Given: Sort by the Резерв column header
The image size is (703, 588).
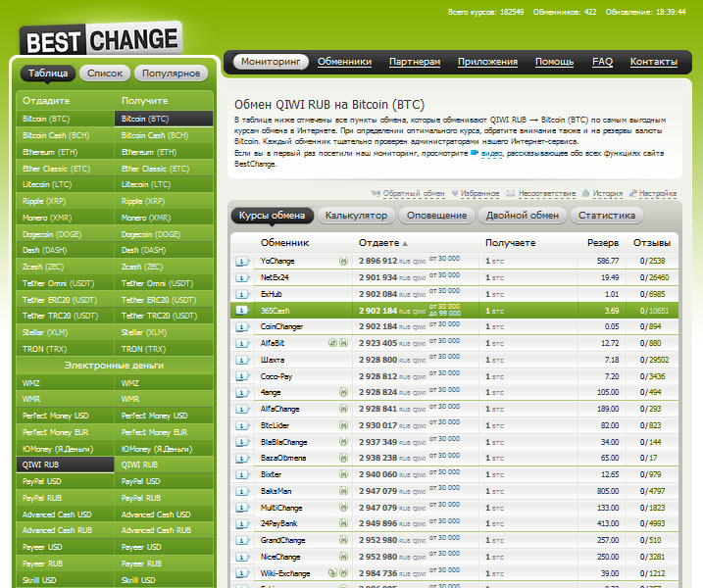Looking at the screenshot, I should pos(603,243).
